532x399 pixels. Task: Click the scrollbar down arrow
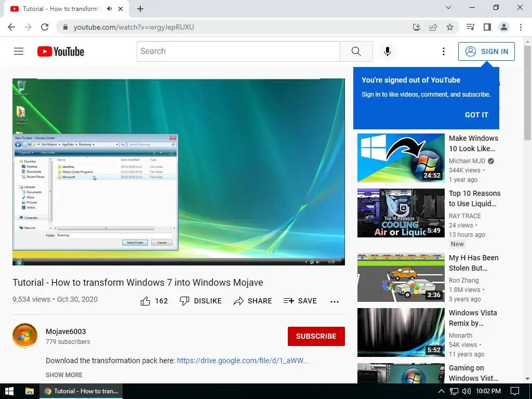(x=527, y=379)
